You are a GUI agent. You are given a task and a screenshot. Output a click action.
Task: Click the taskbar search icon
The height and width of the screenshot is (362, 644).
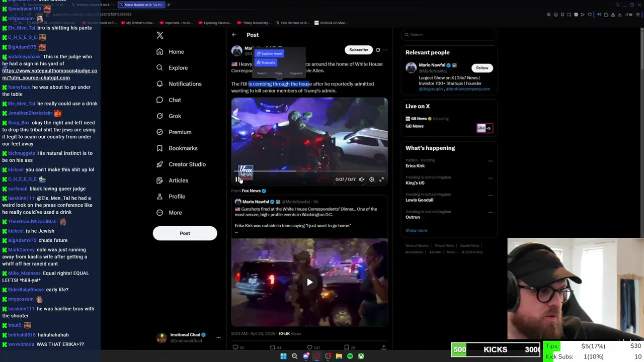pyautogui.click(x=294, y=356)
